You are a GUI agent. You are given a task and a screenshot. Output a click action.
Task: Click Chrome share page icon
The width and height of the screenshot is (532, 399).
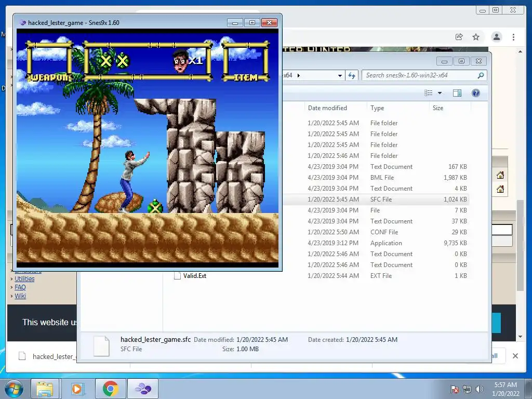[x=459, y=37]
